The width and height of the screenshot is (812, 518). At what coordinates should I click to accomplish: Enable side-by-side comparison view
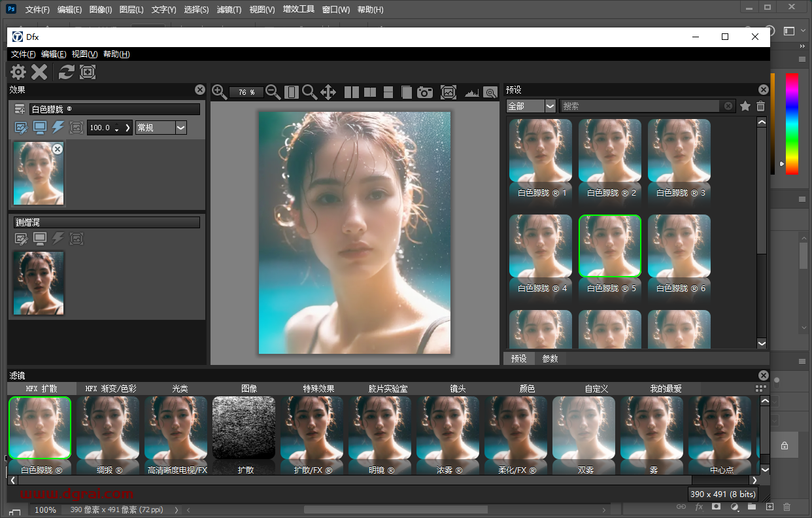point(352,92)
